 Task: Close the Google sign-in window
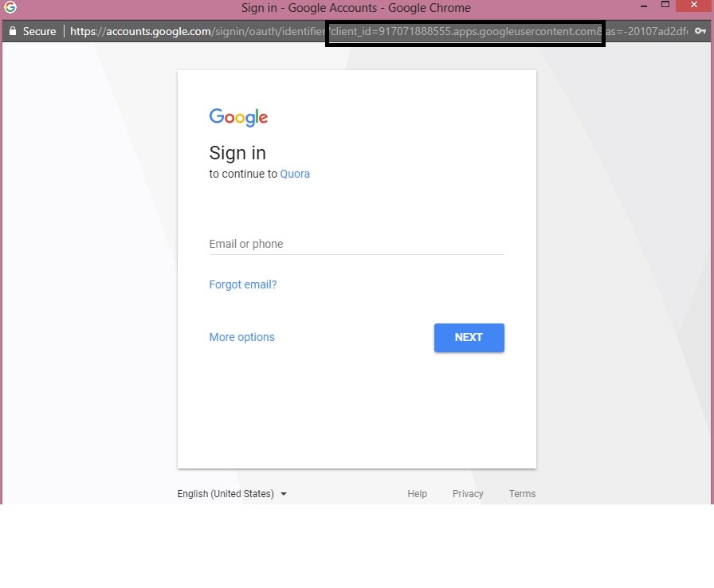point(694,6)
